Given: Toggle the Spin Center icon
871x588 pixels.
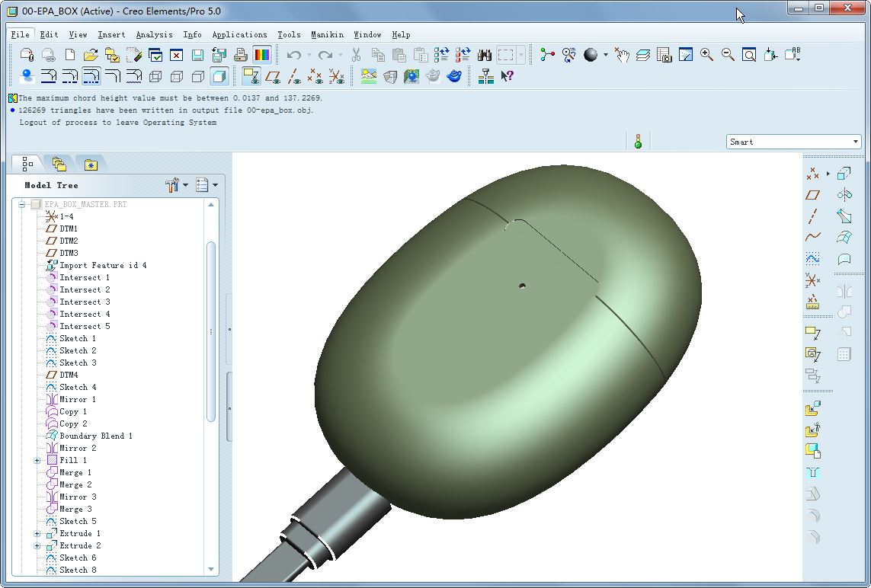Looking at the screenshot, I should (x=547, y=54).
